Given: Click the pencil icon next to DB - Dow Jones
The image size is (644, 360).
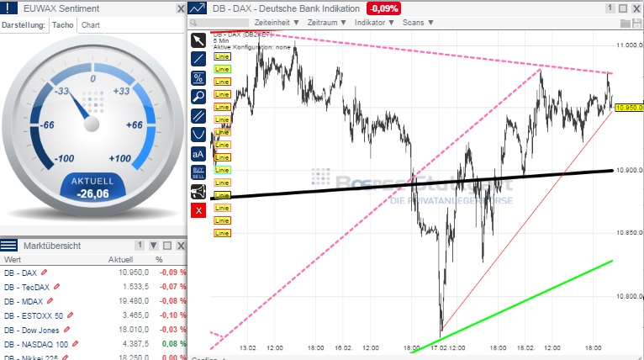Looking at the screenshot, I should (x=66, y=330).
